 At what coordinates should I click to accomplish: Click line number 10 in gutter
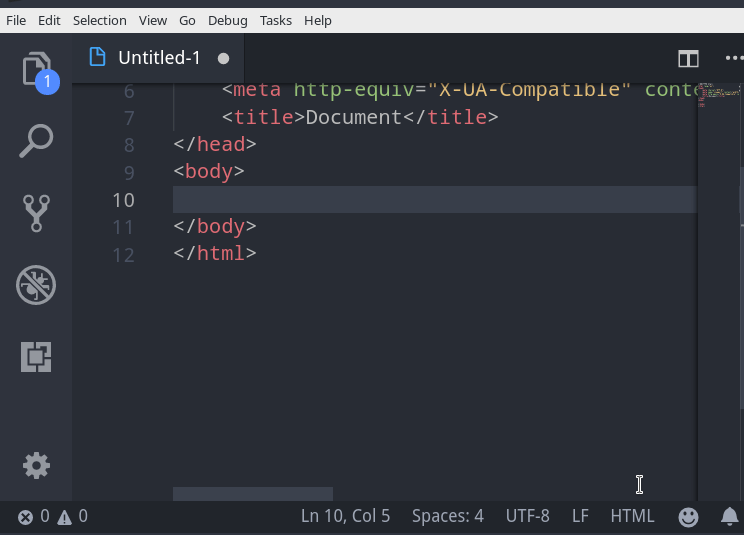[123, 200]
